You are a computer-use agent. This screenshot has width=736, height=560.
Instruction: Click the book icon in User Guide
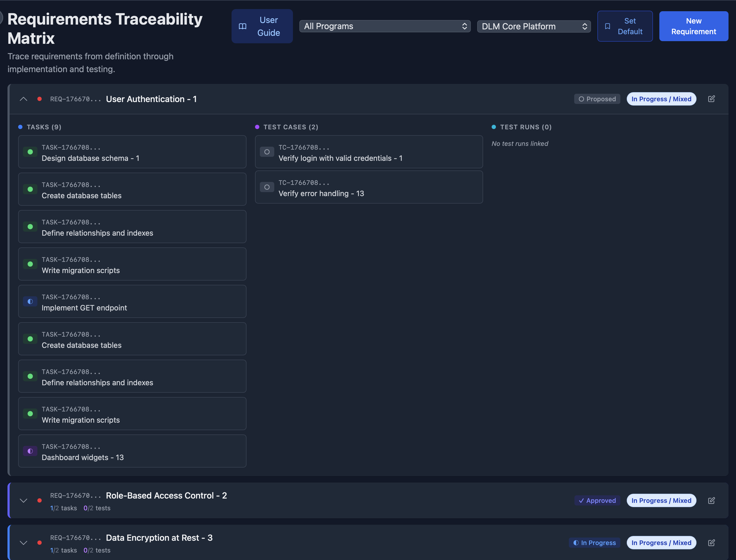coord(242,26)
